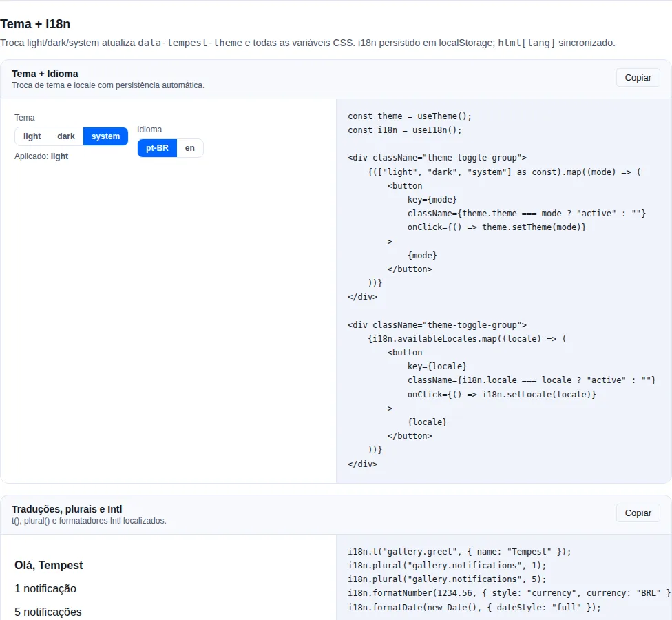
Task: Click the 'Olá, Tempest' greeting
Action: coord(49,565)
